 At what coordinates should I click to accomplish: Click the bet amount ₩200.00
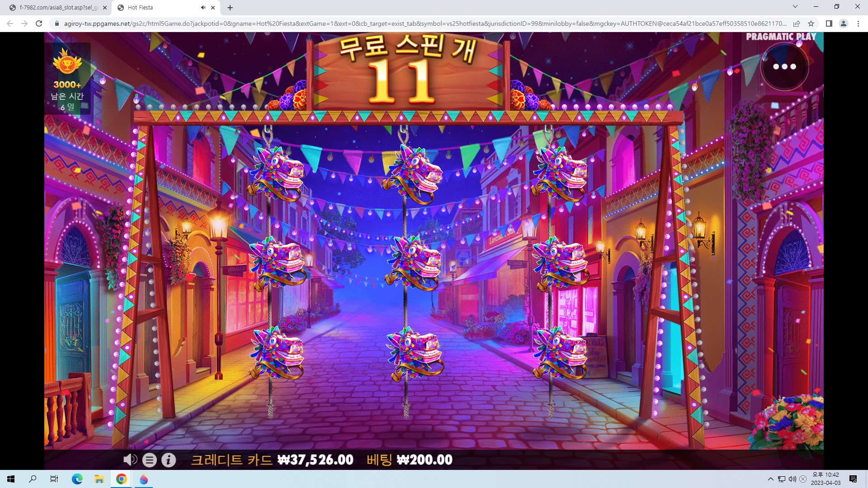pyautogui.click(x=425, y=460)
